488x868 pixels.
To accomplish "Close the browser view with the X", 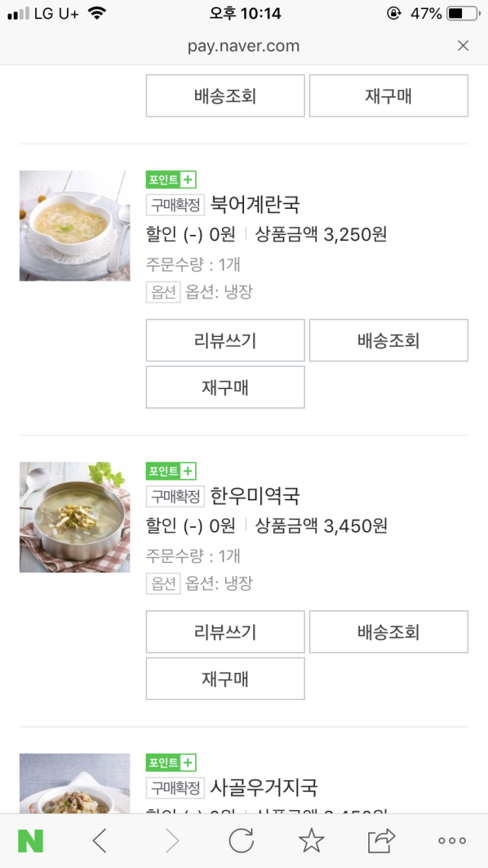I will pos(463,46).
